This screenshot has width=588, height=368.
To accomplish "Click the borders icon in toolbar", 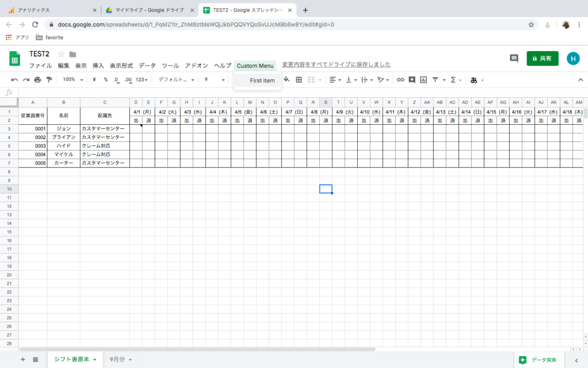I will pos(299,80).
